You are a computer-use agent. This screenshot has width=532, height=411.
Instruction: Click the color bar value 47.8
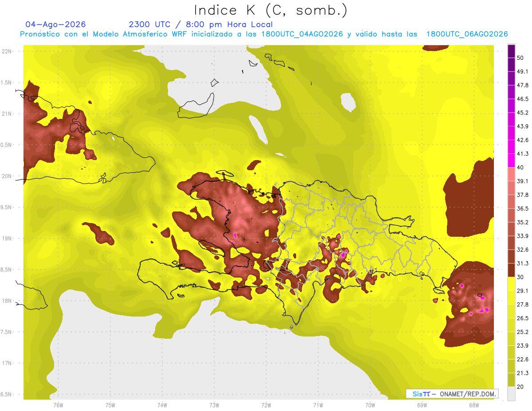coord(523,86)
